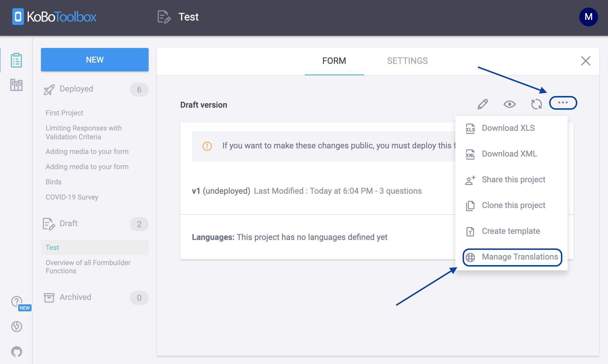The height and width of the screenshot is (364, 608).
Task: Click the help question mark icon
Action: tap(16, 301)
